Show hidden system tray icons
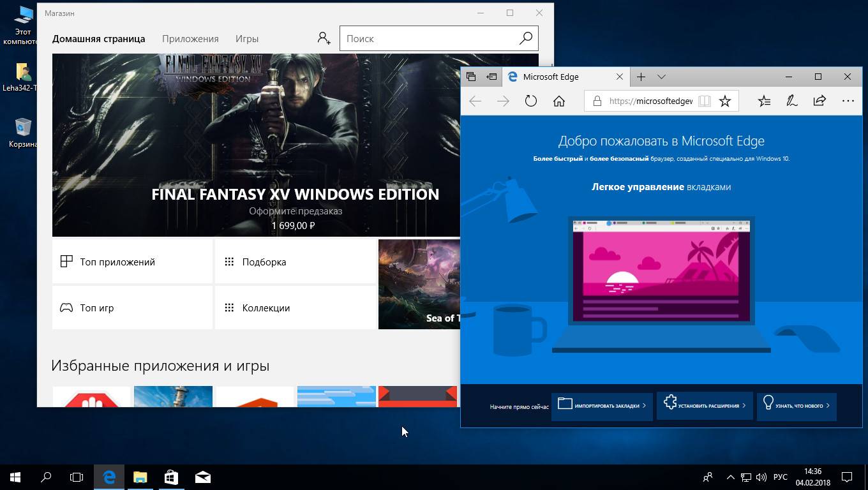The image size is (868, 490). click(x=730, y=477)
